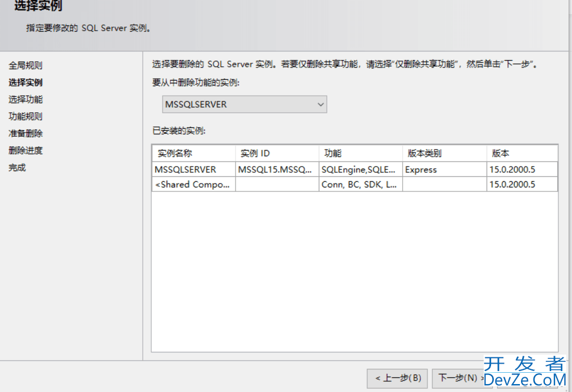Select the 删除进度 step in sidebar
The image size is (572, 392).
25,150
